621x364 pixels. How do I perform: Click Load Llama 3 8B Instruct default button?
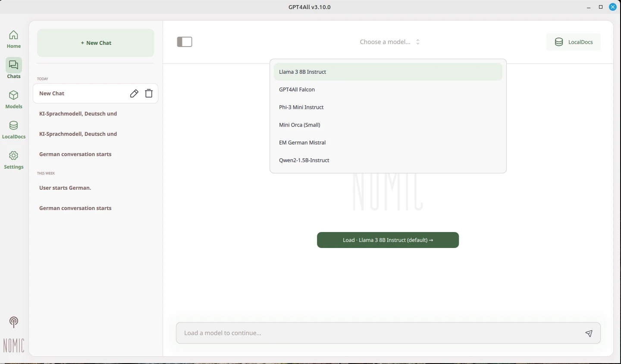(x=388, y=240)
